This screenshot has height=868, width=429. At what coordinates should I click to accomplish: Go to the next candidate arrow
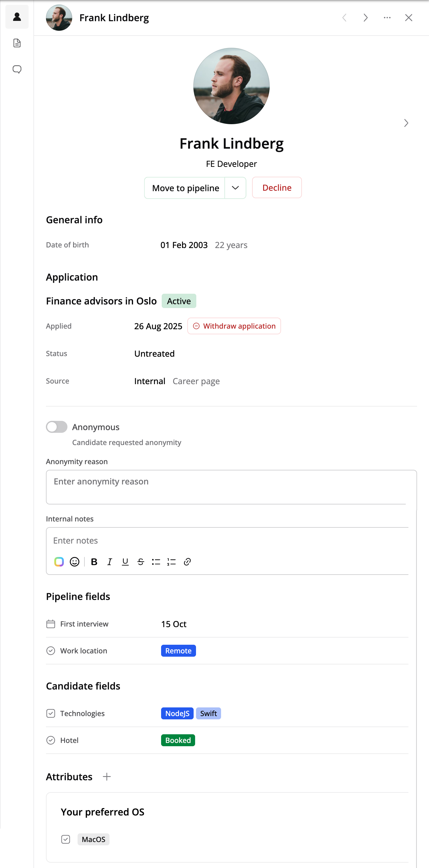click(365, 18)
